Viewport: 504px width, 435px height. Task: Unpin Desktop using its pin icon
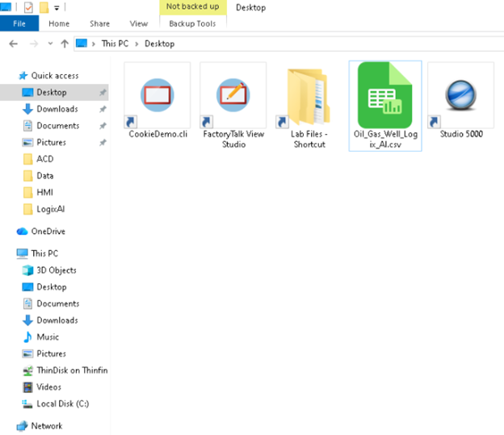tap(103, 93)
